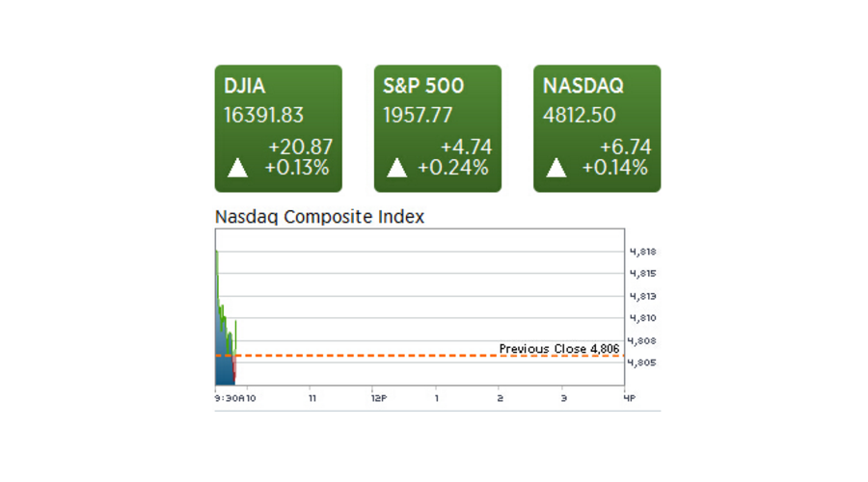Click the Nasdaq Composite Index title

(x=319, y=217)
